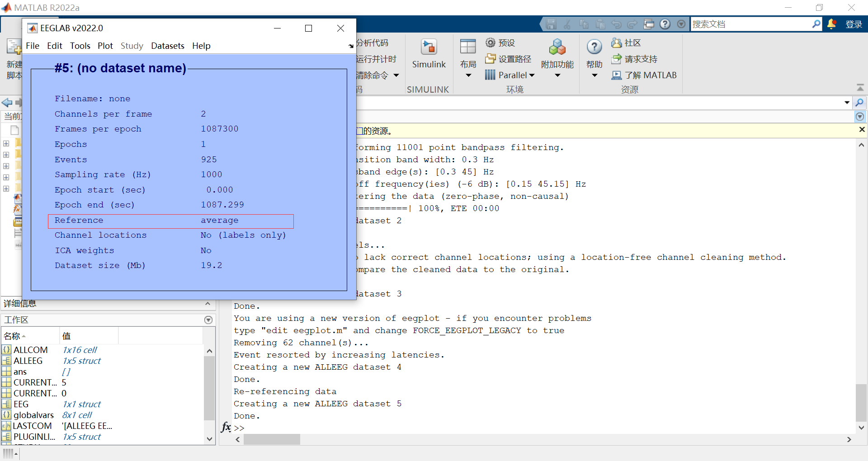Click the workspace scrollbar down arrow
This screenshot has width=868, height=461.
[x=209, y=438]
